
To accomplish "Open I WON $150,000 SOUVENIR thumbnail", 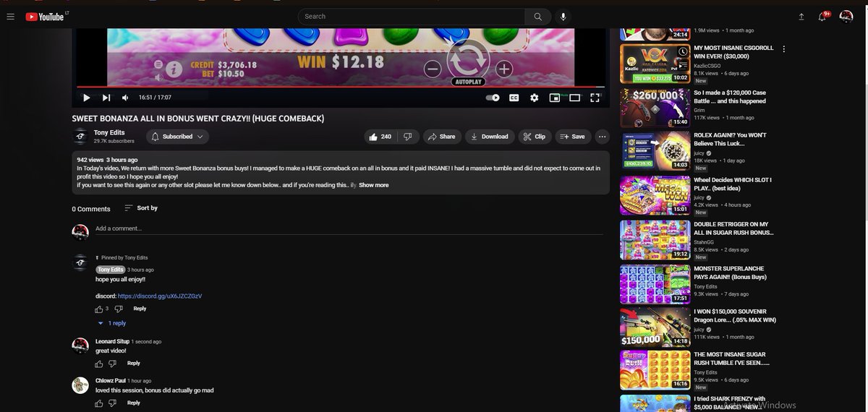I will (655, 327).
